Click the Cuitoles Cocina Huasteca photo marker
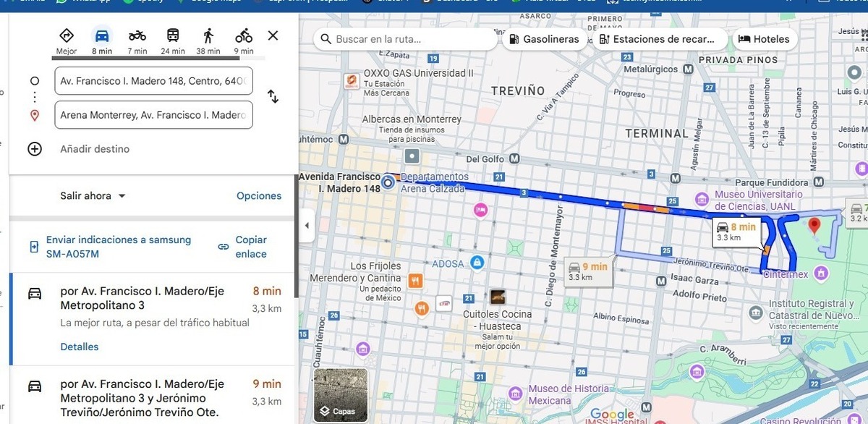Screen dimensions: 868x424 coord(498,297)
